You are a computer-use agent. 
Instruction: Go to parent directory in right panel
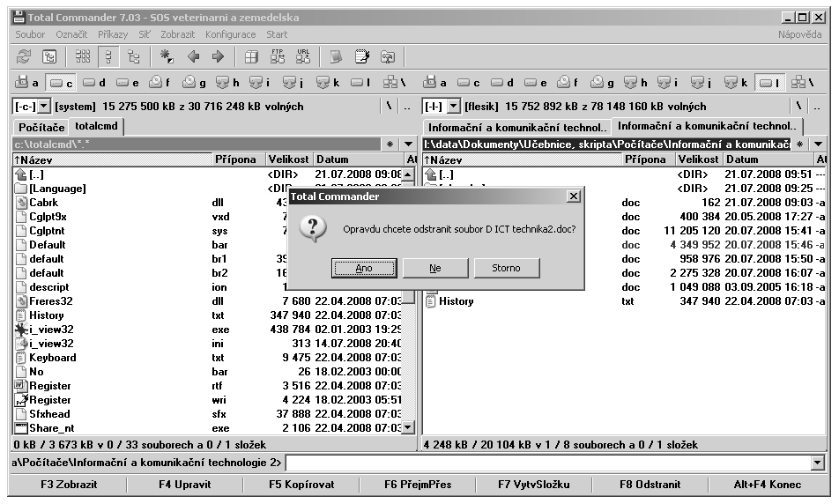[x=817, y=107]
